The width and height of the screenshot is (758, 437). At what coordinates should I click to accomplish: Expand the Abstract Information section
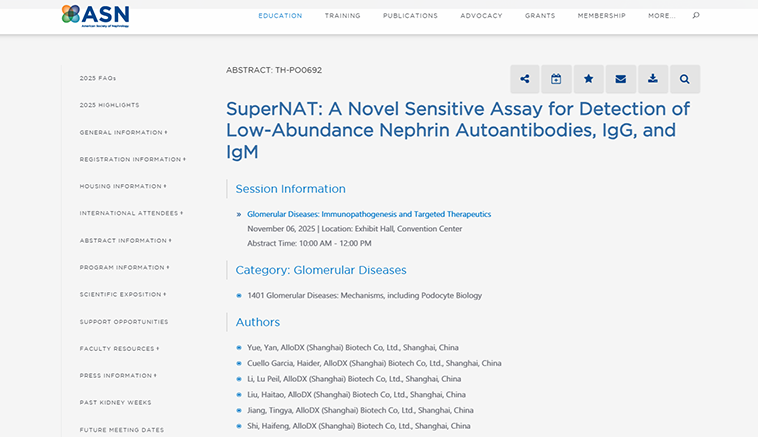tap(125, 240)
